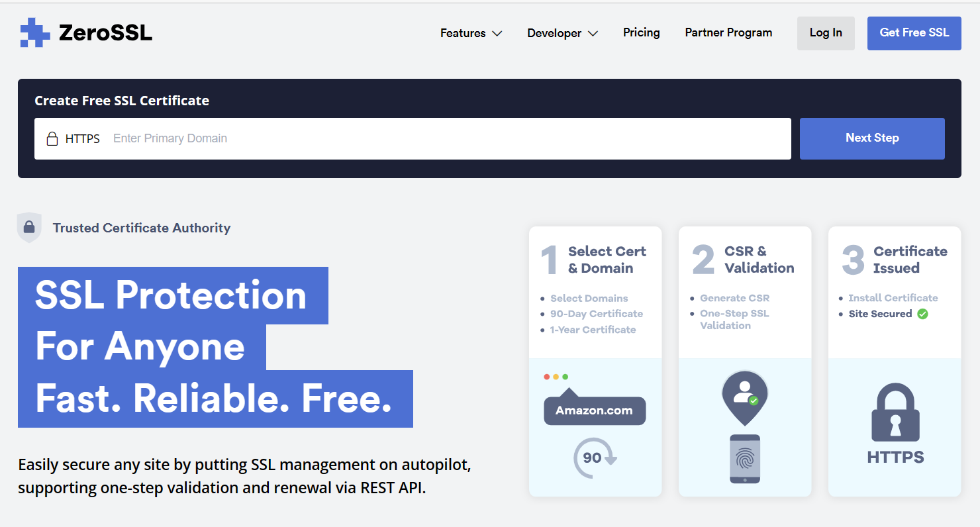Click the For Anyone headline

point(140,346)
